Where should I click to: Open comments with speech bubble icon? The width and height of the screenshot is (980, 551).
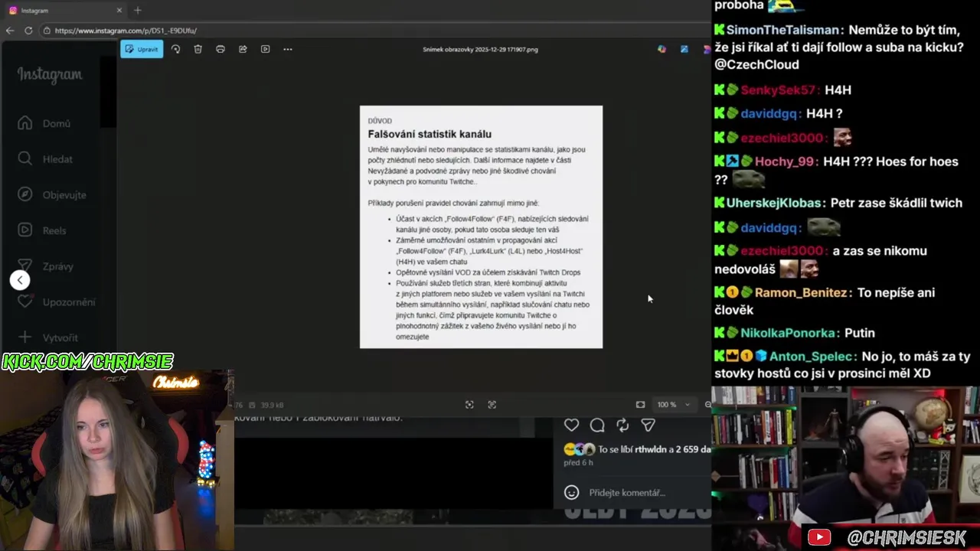click(597, 425)
